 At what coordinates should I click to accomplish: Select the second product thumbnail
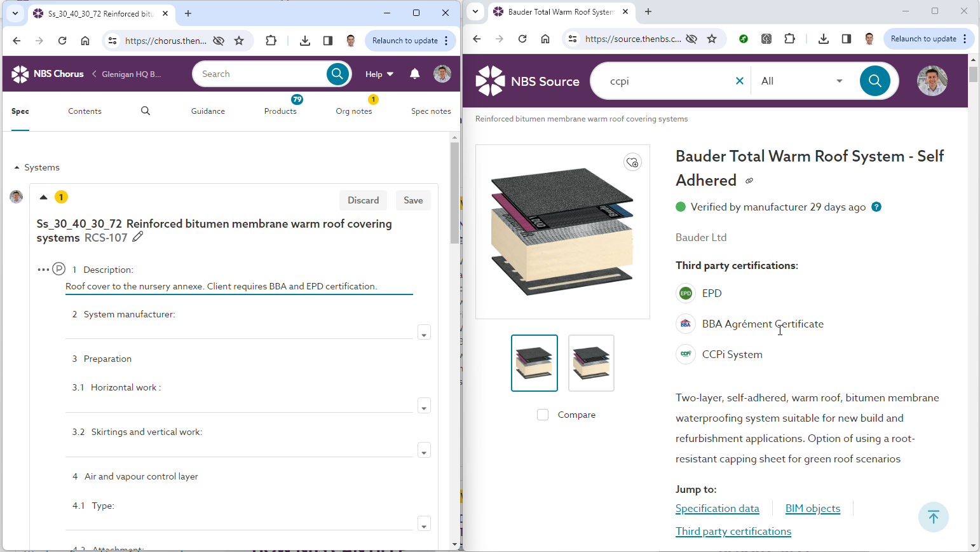pyautogui.click(x=591, y=363)
